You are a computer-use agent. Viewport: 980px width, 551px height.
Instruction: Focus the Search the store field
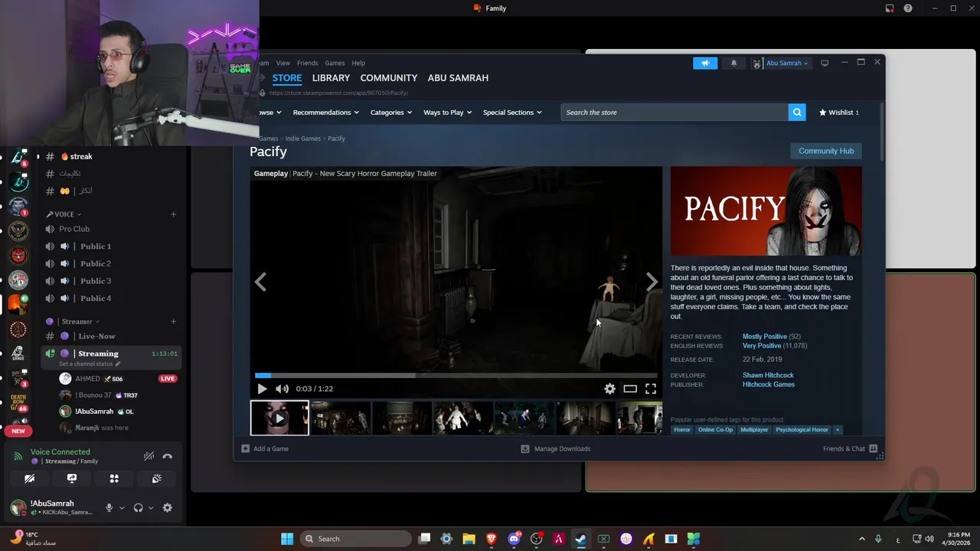point(675,112)
